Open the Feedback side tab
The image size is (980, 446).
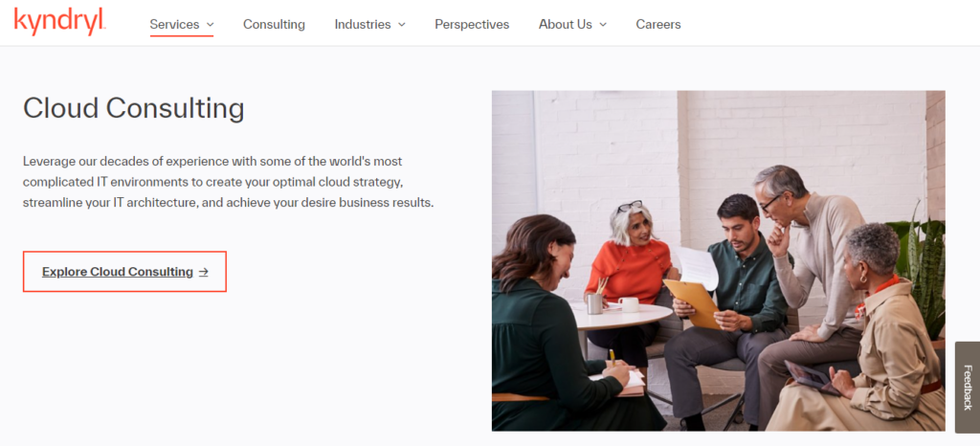point(967,387)
